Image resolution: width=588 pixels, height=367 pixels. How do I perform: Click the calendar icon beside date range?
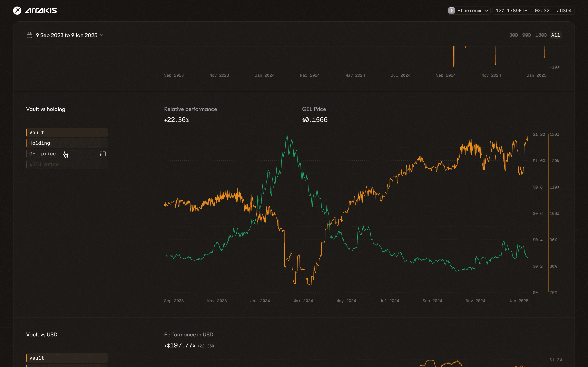[x=29, y=35]
